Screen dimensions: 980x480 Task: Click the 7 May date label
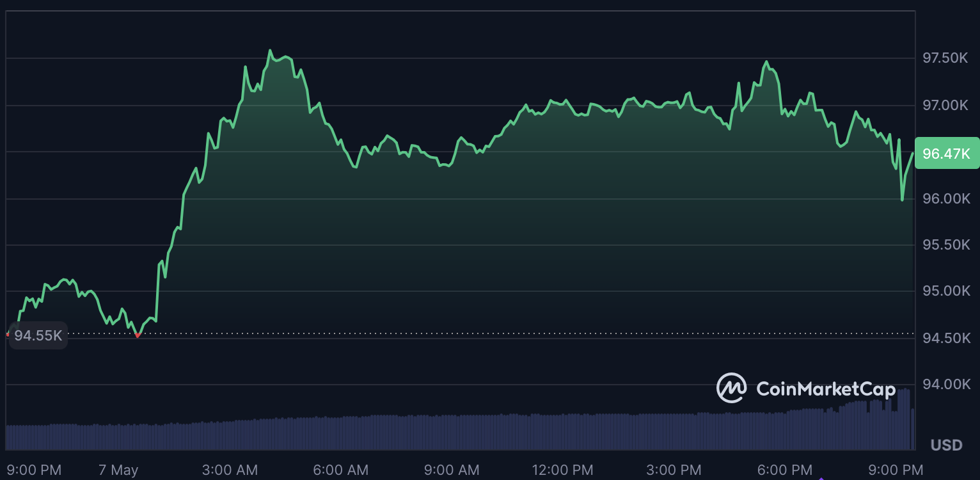coord(118,470)
